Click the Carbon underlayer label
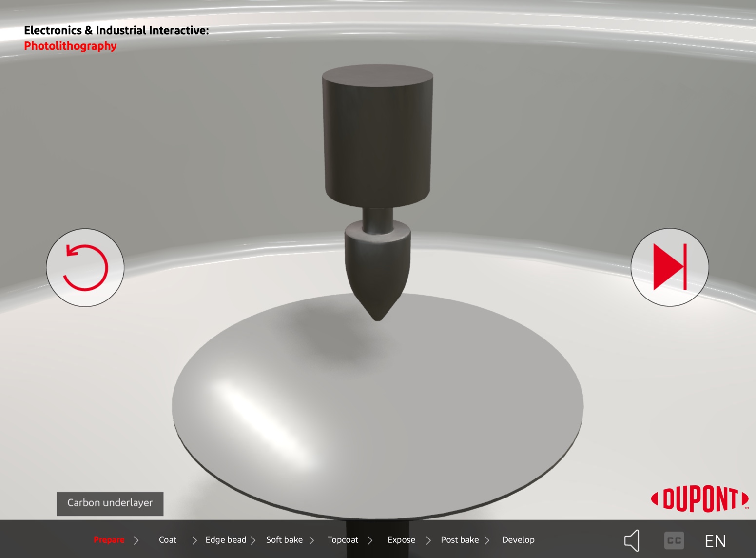This screenshot has height=558, width=756. (110, 503)
